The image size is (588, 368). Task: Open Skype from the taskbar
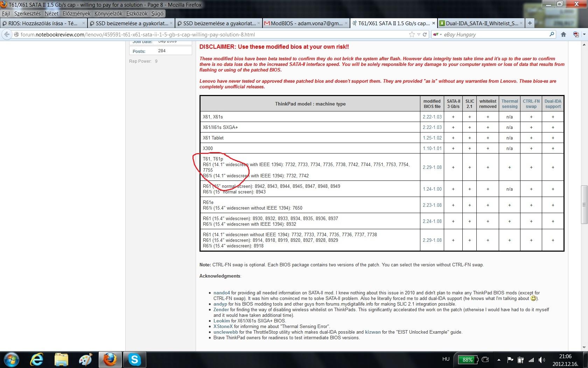click(x=134, y=360)
